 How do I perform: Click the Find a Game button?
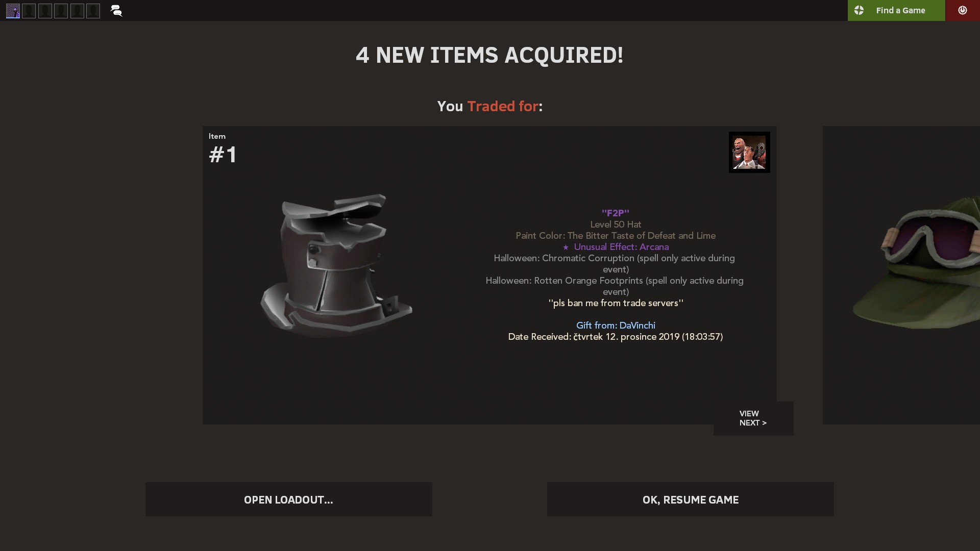click(x=896, y=10)
